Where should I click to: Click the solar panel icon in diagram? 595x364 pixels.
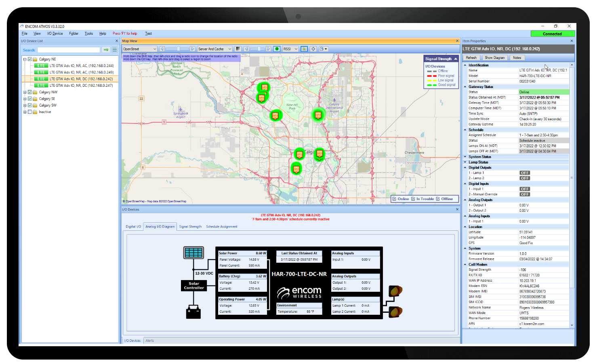[193, 253]
